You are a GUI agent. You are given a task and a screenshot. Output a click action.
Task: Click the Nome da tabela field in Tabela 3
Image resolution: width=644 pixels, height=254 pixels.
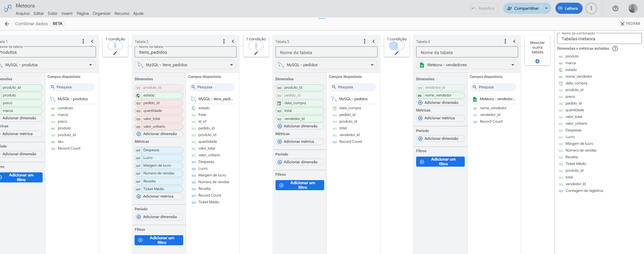click(326, 52)
